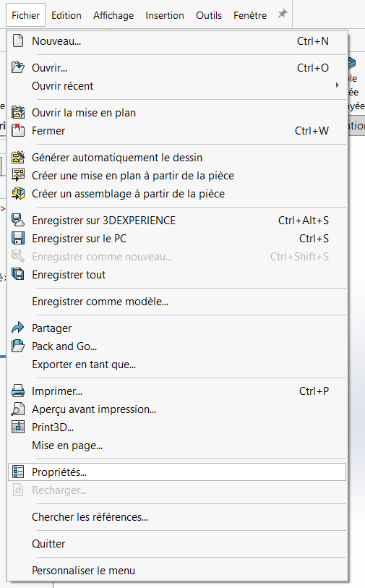This screenshot has width=365, height=588.
Task: Click the Enregistrer sur le PC floppy icon
Action: click(18, 238)
